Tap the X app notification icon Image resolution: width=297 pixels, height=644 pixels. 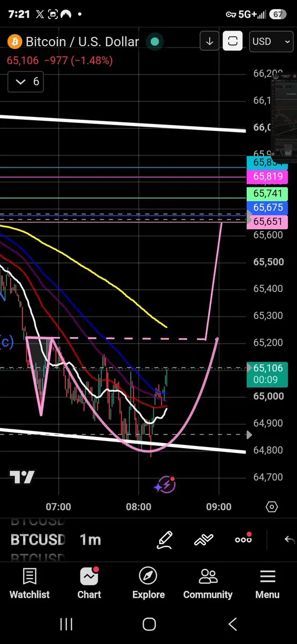coord(39,13)
